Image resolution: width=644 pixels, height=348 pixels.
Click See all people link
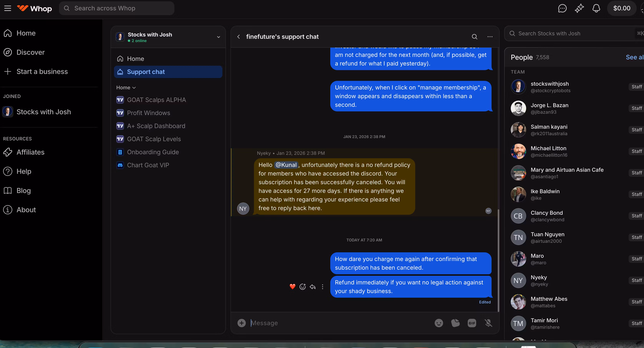[635, 57]
